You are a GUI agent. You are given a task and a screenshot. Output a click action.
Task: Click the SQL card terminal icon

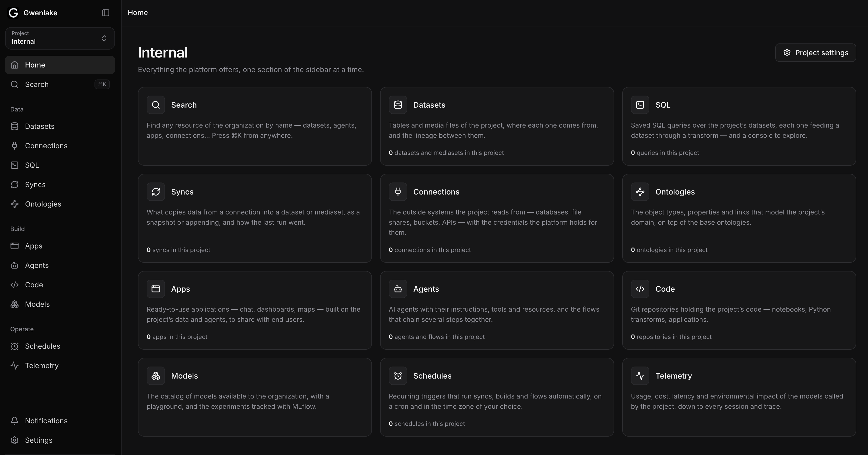pos(640,105)
